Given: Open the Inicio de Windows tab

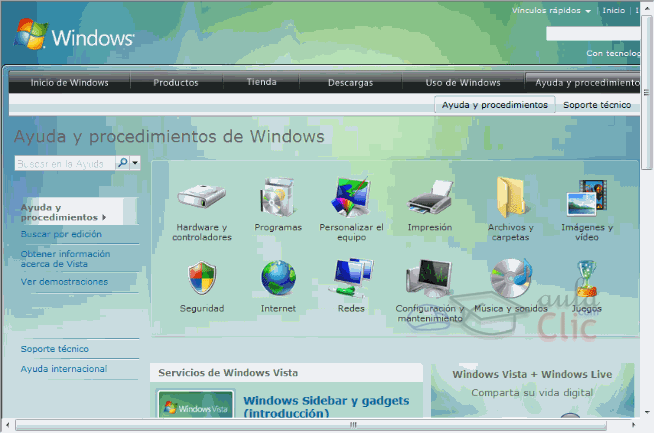Looking at the screenshot, I should point(69,82).
